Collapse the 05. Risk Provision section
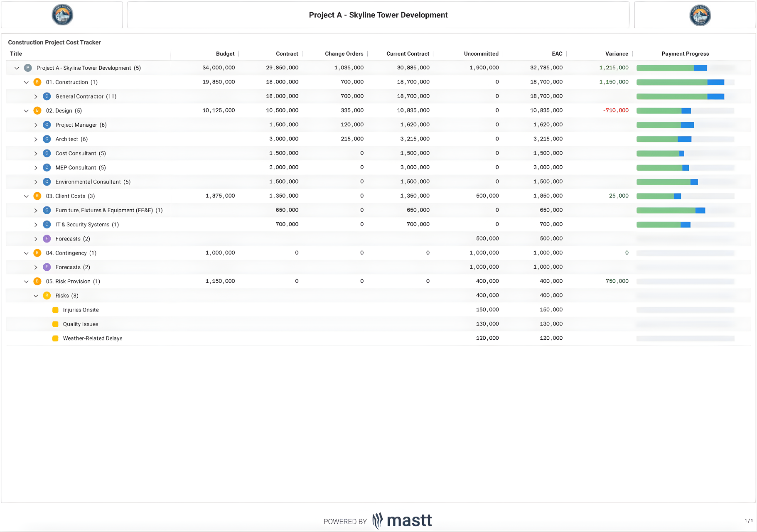 click(x=26, y=281)
